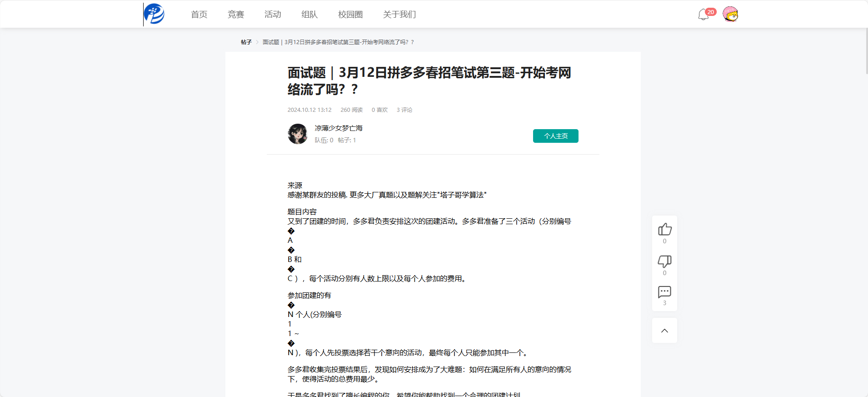
Task: Click the 题目内容 heading text
Action: tap(302, 212)
